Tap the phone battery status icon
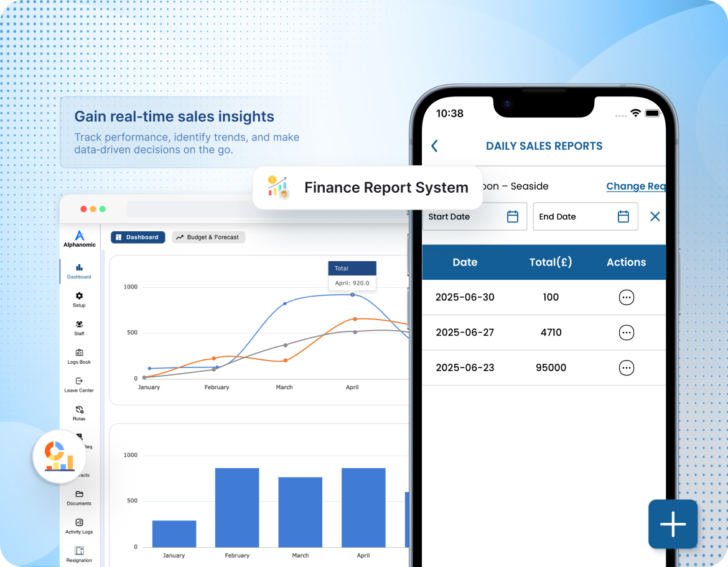This screenshot has width=728, height=567. 652,113
